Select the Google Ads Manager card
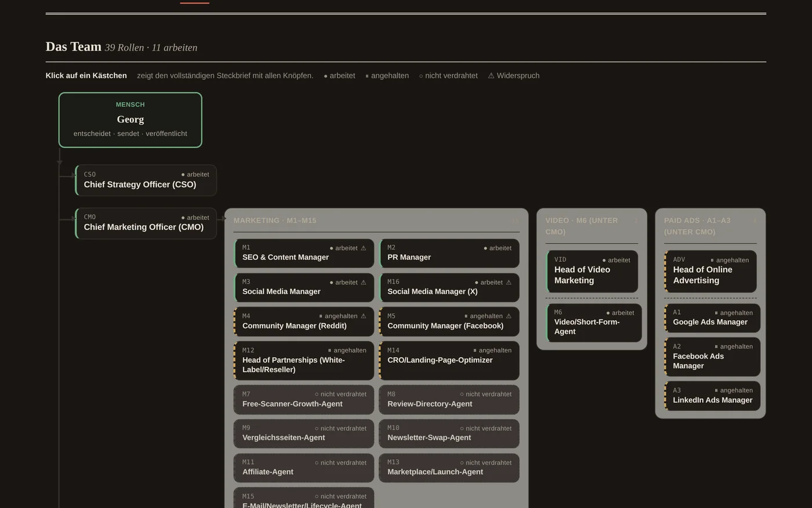This screenshot has height=508, width=812. [712, 318]
